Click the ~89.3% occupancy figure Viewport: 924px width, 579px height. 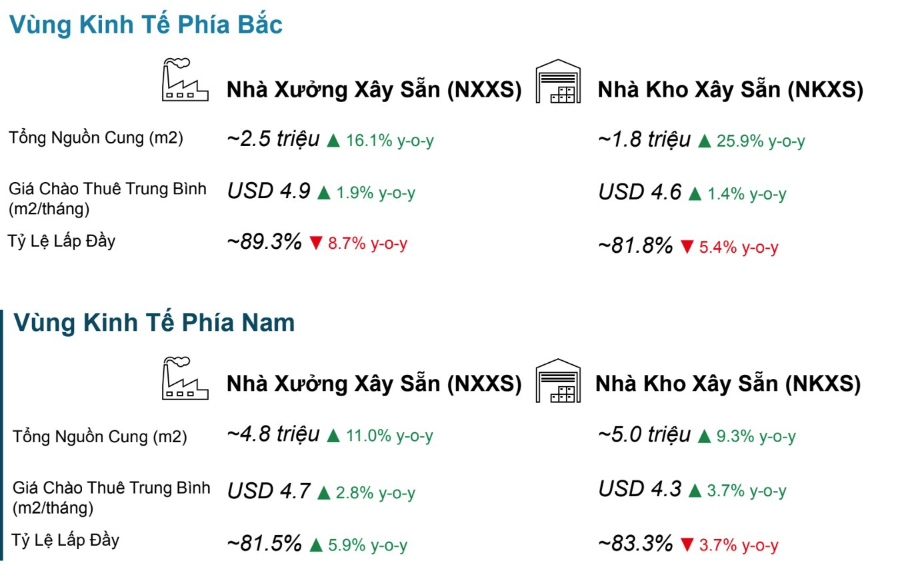click(265, 241)
